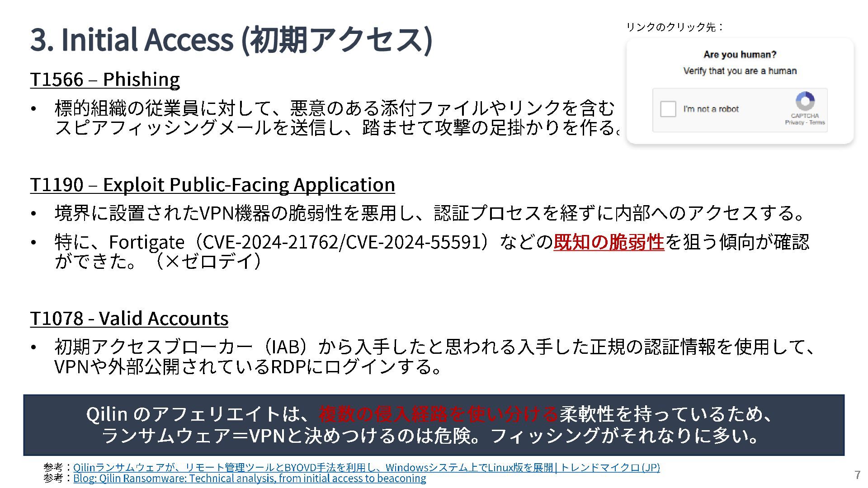Click the "Verify that you are a human" text
Viewport: 868px width, 488px height.
740,71
